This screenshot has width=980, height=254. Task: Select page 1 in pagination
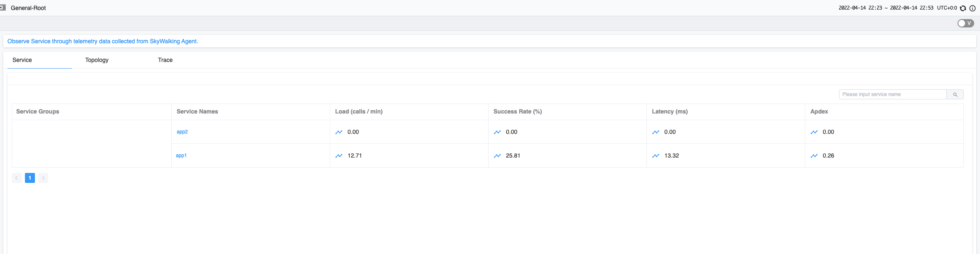pyautogui.click(x=30, y=178)
